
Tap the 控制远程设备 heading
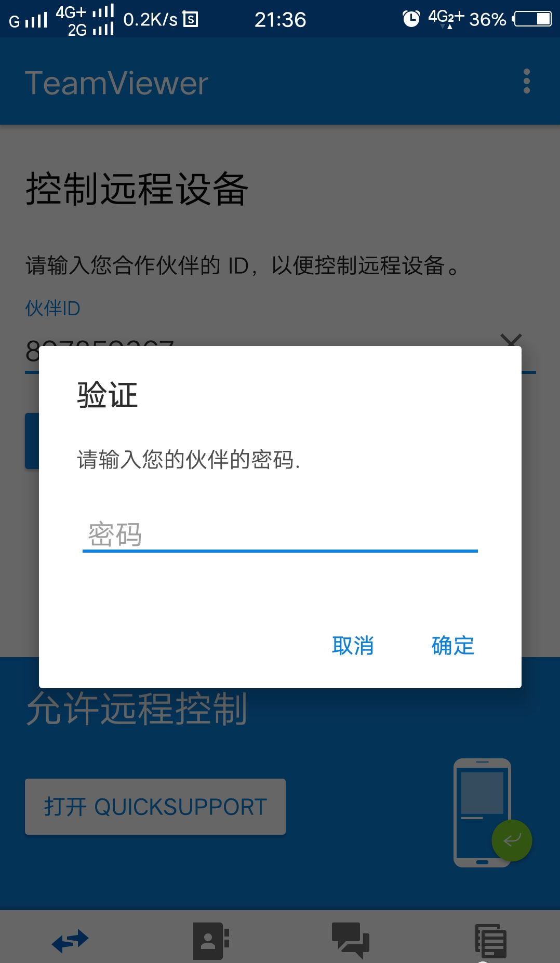coord(137,189)
